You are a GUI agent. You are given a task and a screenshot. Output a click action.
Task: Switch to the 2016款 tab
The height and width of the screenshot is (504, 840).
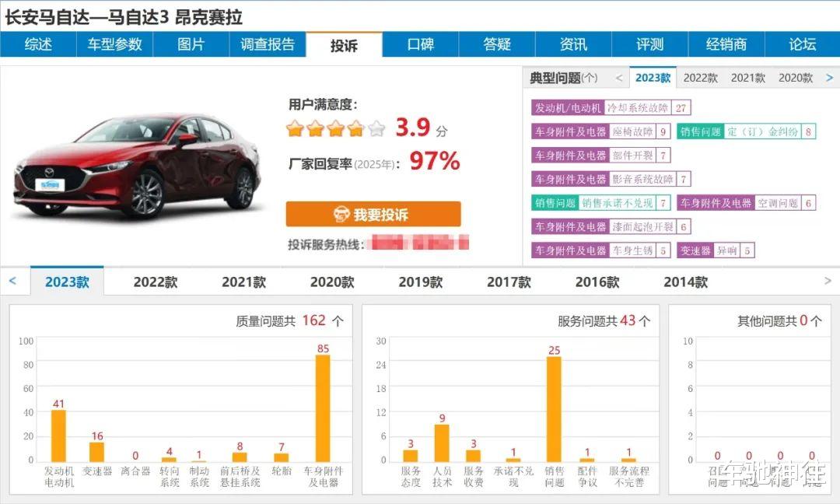[597, 282]
